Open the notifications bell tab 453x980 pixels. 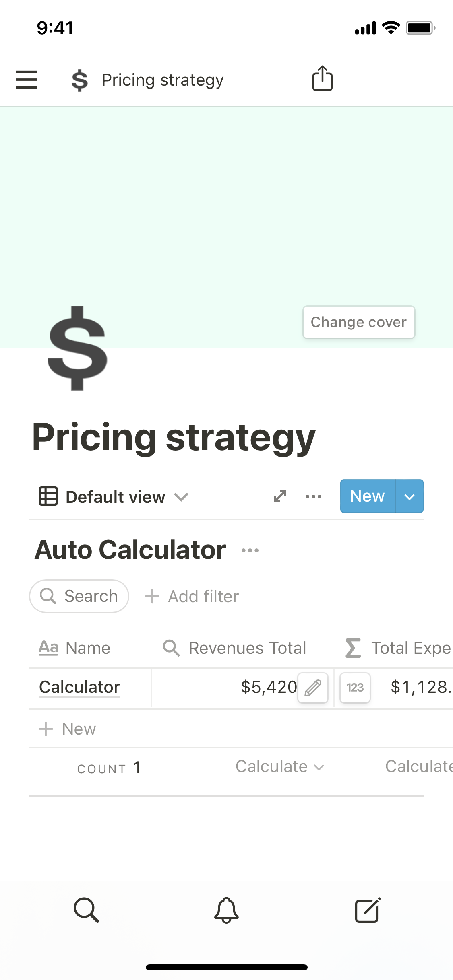point(226,910)
